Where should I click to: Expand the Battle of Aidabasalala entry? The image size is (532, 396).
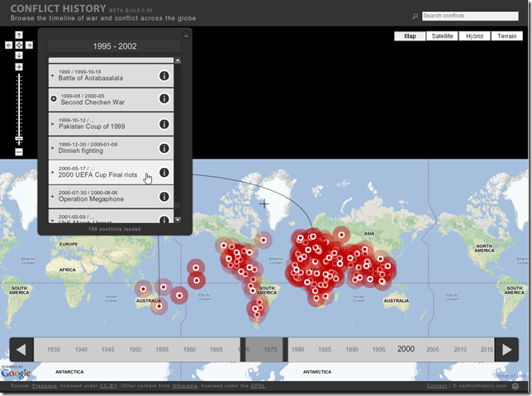(x=53, y=75)
